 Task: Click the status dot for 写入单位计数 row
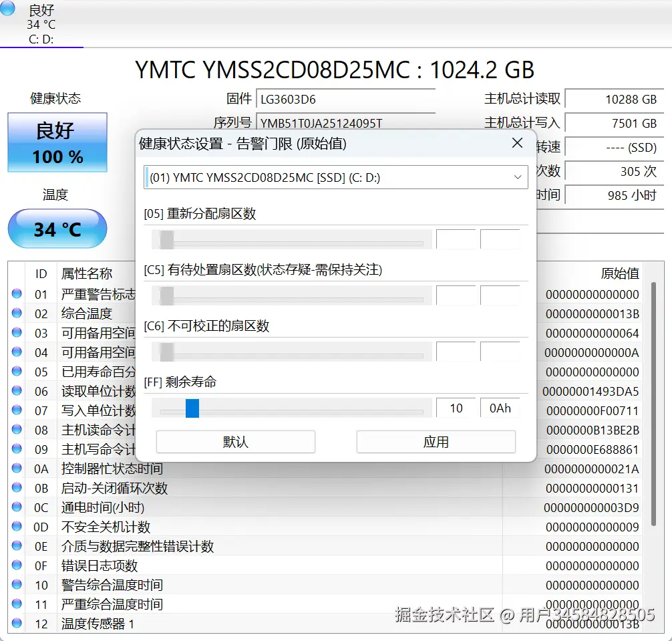pyautogui.click(x=17, y=410)
